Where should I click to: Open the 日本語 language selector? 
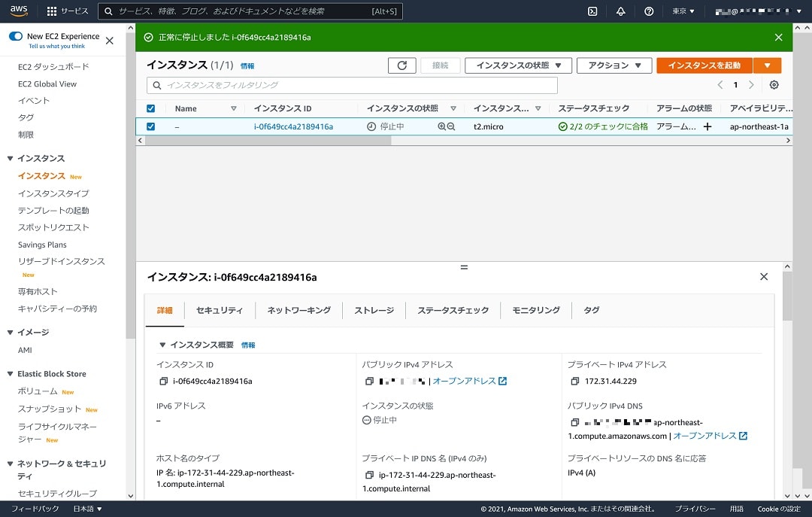[x=87, y=509]
